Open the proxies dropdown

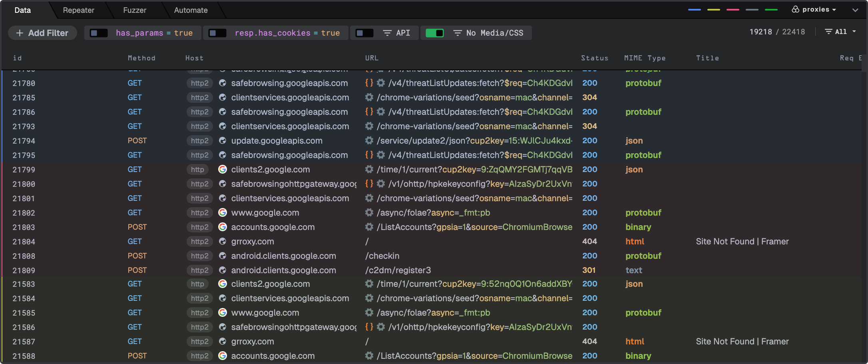(817, 9)
